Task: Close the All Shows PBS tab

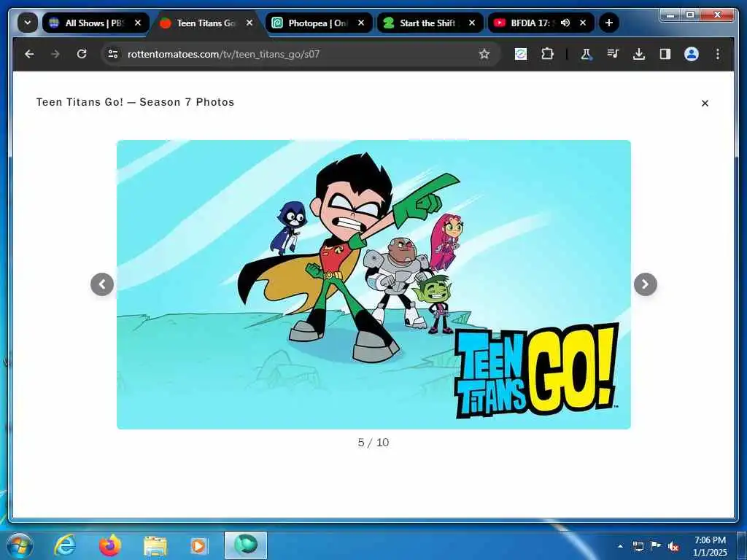Action: pyautogui.click(x=138, y=23)
